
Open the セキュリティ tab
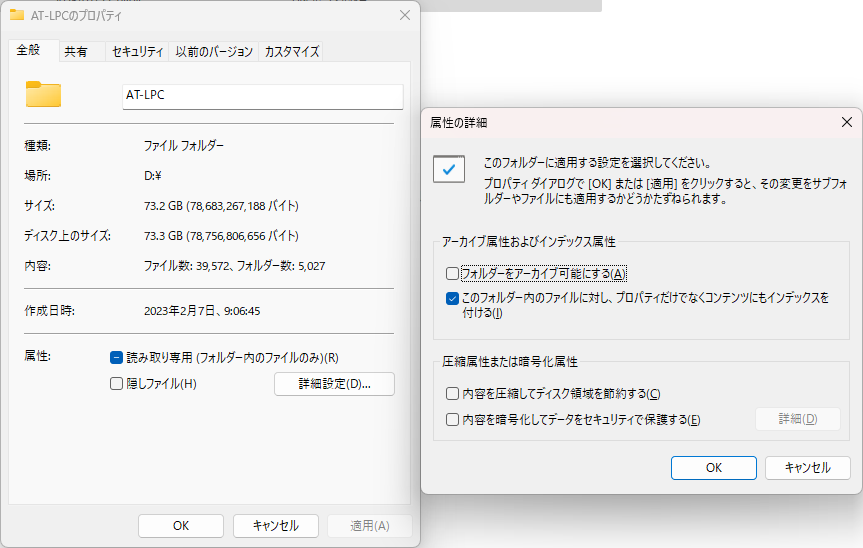pos(138,52)
